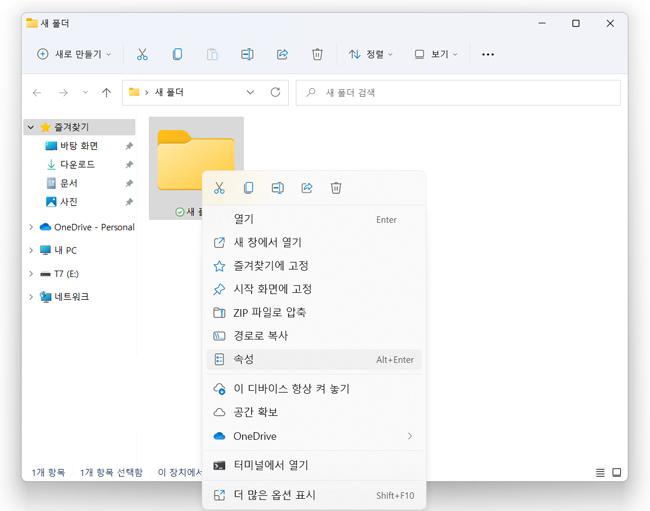Viewport: 650px width, 511px height.
Task: Select 다운로드 in the sidebar
Action: tap(78, 165)
